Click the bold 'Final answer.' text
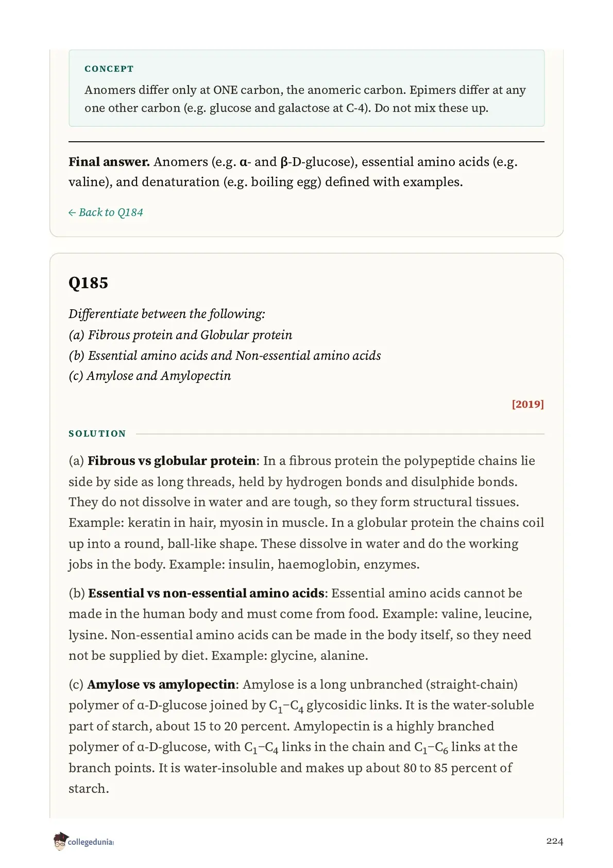 click(109, 162)
